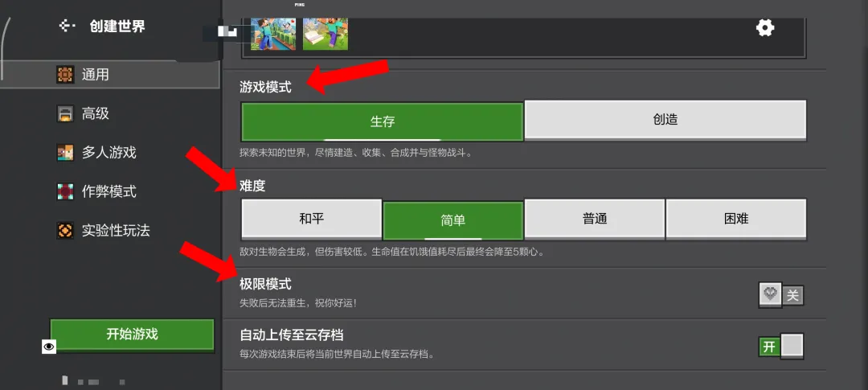Click the 实验性玩法 icon in sidebar

[x=65, y=231]
